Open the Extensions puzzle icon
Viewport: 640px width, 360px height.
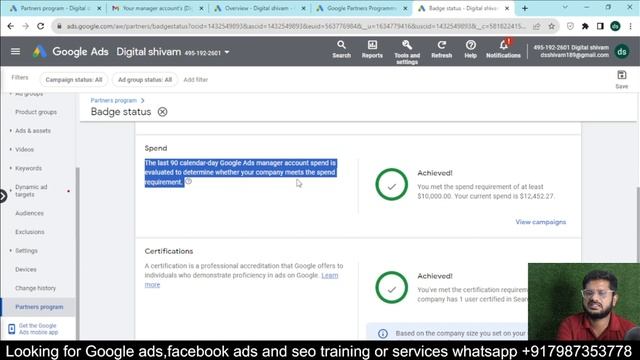(x=585, y=26)
